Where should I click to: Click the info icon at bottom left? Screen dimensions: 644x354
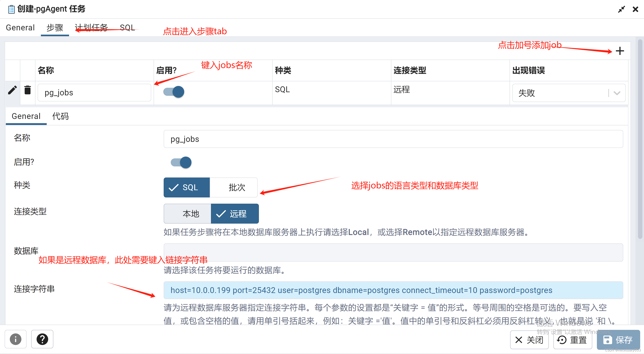[16, 339]
